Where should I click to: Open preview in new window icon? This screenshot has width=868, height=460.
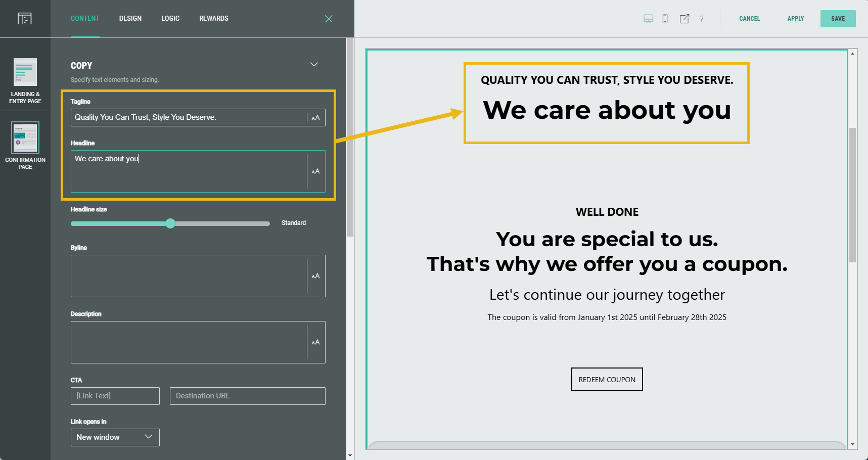(x=684, y=19)
